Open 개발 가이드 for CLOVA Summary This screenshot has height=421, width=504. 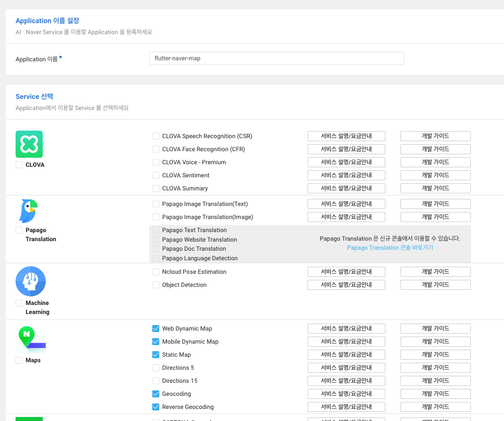coord(436,188)
